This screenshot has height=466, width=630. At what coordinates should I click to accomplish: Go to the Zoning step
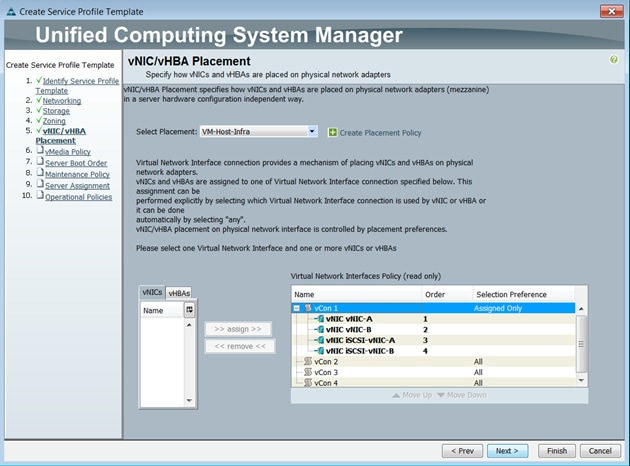(x=54, y=121)
